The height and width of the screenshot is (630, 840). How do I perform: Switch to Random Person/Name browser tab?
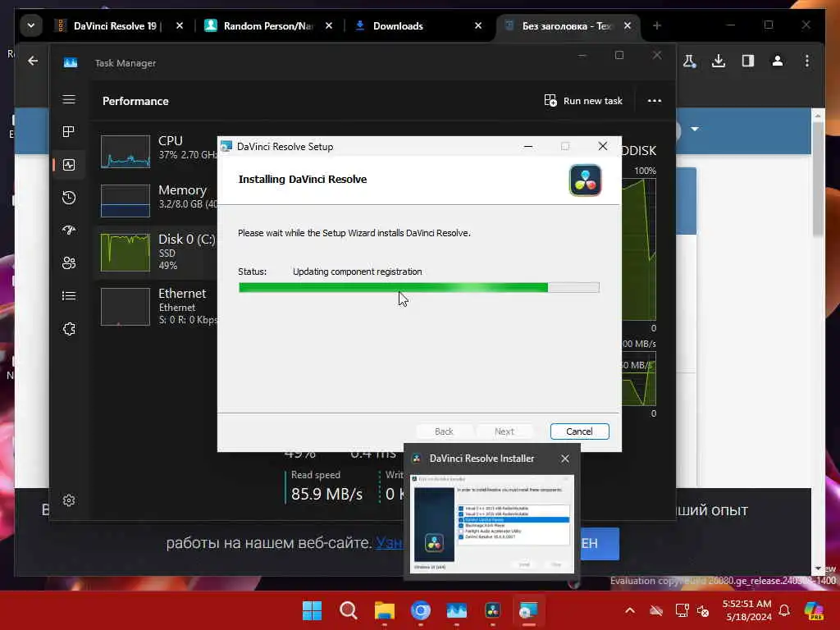tap(268, 25)
